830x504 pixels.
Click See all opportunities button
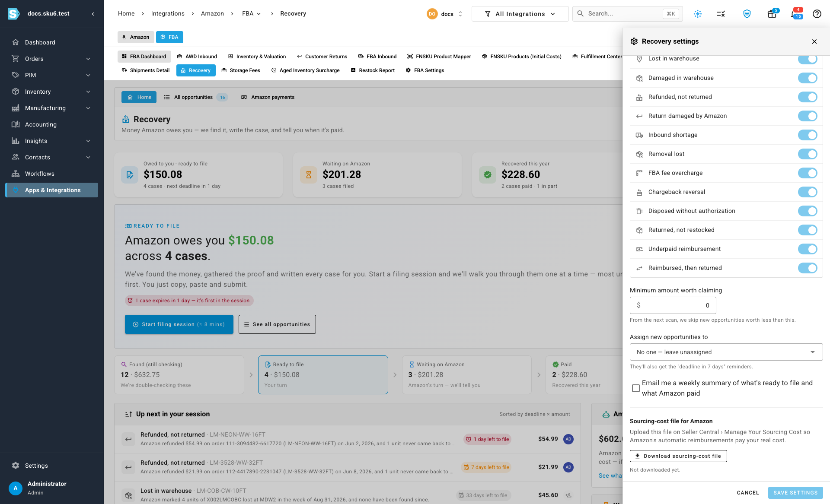click(x=277, y=324)
